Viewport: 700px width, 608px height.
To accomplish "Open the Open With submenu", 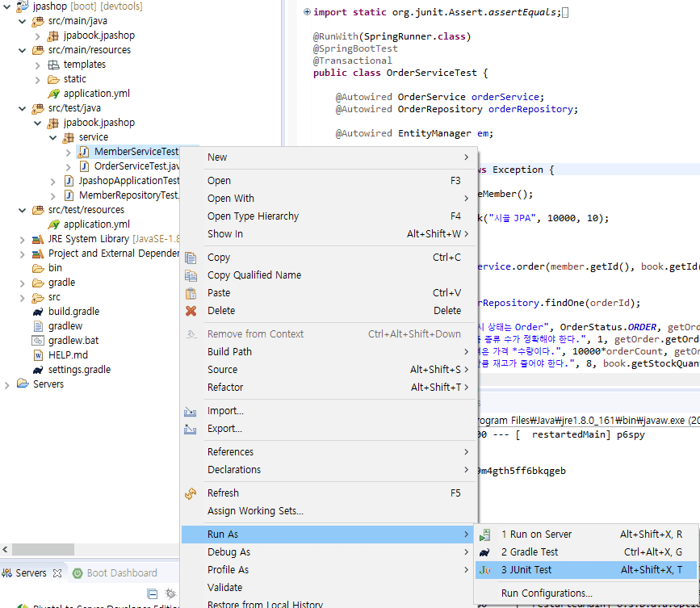I will 329,198.
